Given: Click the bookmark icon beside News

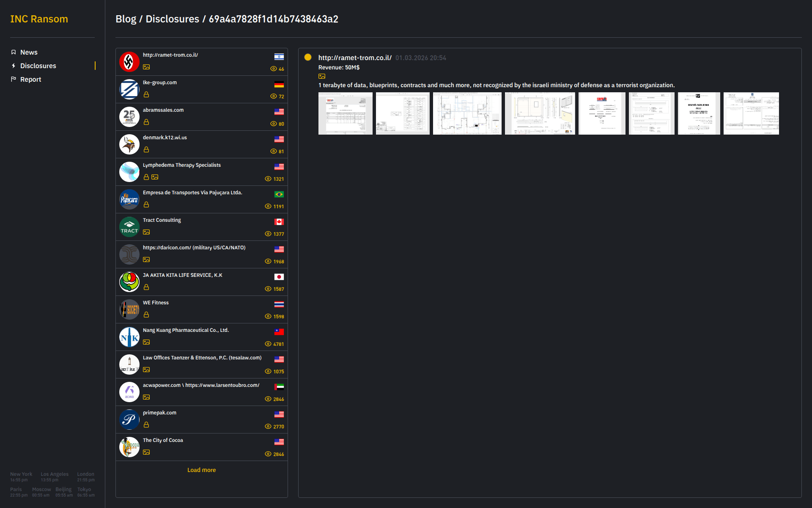Looking at the screenshot, I should pyautogui.click(x=14, y=52).
